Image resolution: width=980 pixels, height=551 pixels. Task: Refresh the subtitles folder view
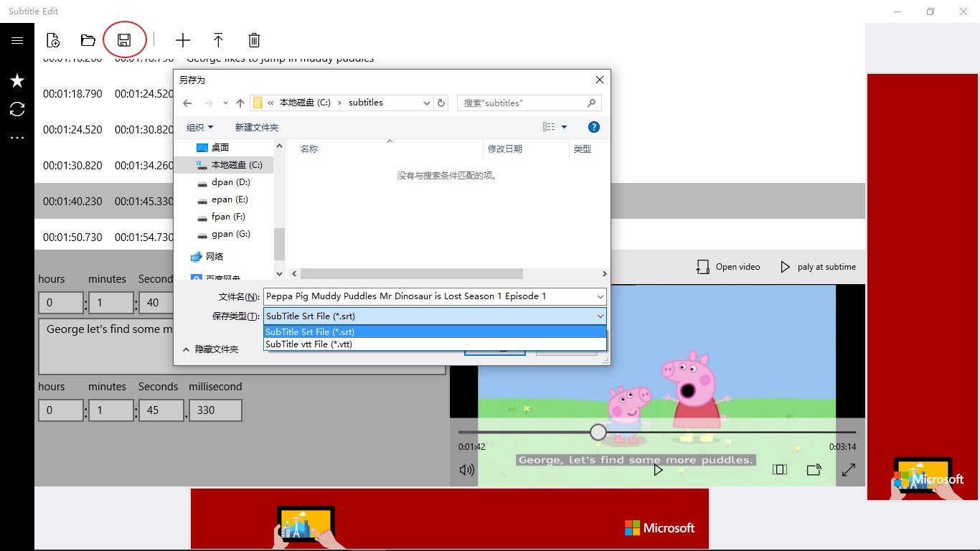pyautogui.click(x=441, y=103)
